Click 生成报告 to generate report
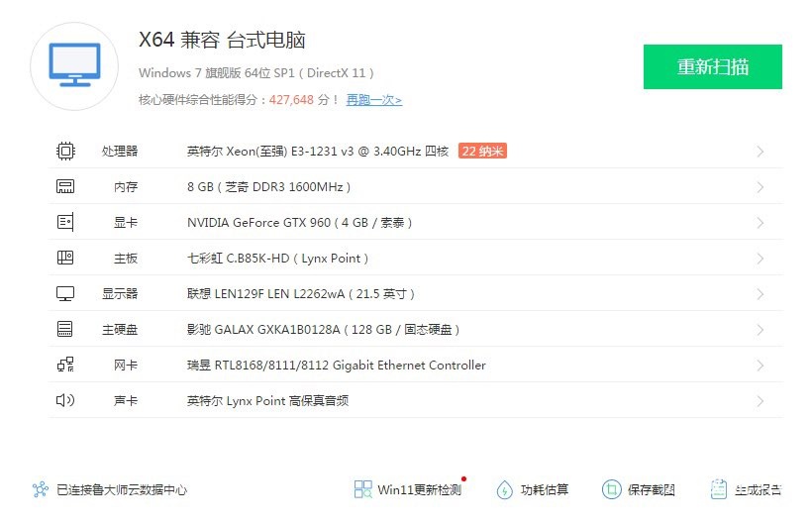Image resolution: width=812 pixels, height=525 pixels. (759, 489)
